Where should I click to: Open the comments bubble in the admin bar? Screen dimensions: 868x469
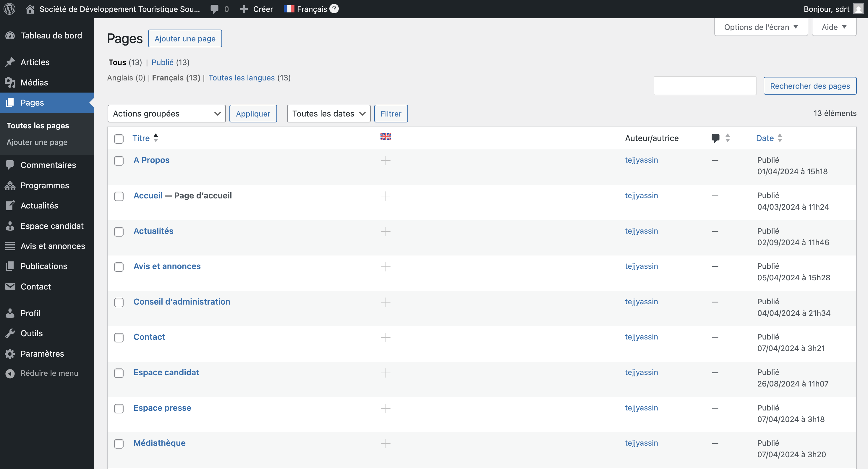tap(214, 9)
